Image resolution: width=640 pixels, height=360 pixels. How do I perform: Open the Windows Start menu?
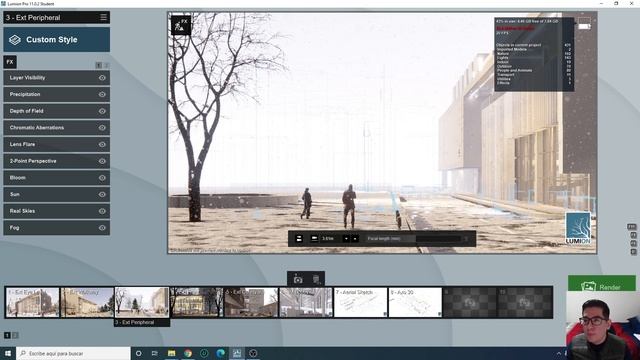click(x=8, y=353)
